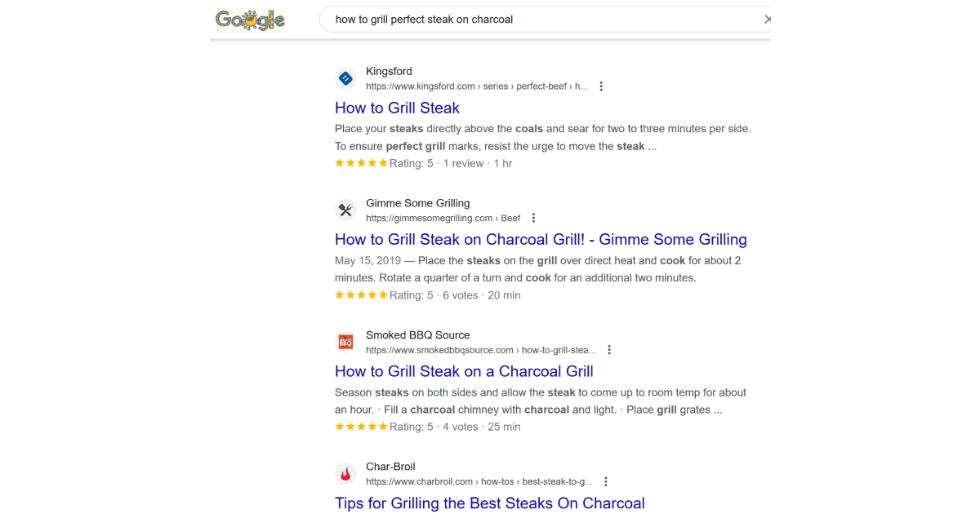Click the kingsford.com URL breadcrumb

(x=476, y=86)
